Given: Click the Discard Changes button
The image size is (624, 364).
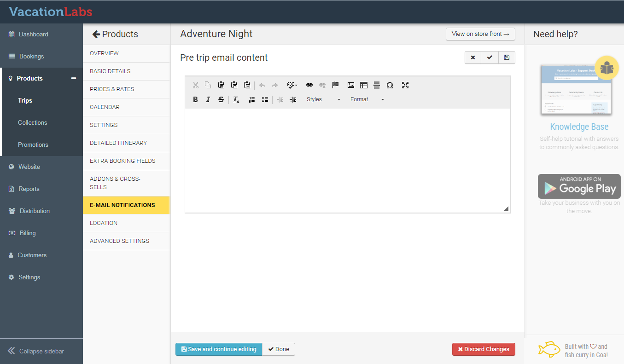Looking at the screenshot, I should (484, 349).
